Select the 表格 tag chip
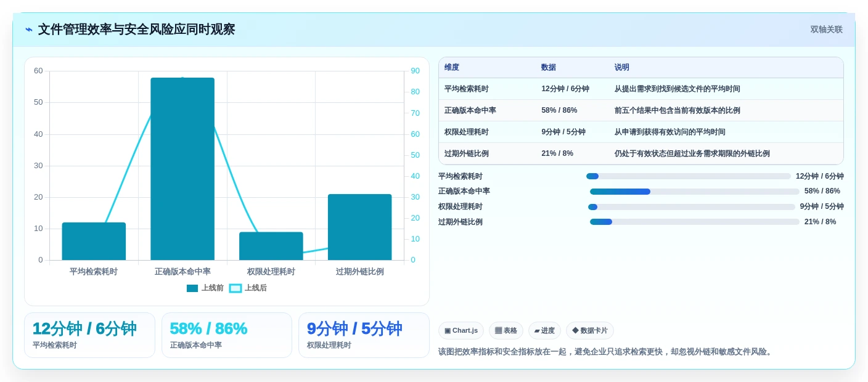The width and height of the screenshot is (868, 382). pos(506,331)
